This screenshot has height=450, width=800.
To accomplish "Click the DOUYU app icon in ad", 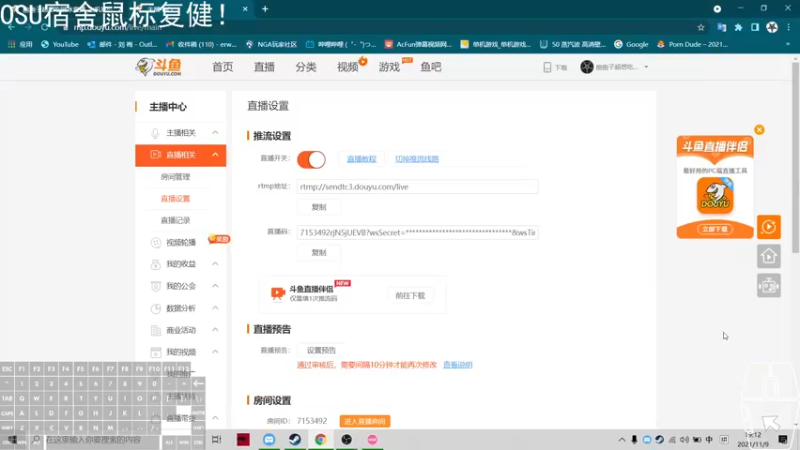I will coord(715,195).
